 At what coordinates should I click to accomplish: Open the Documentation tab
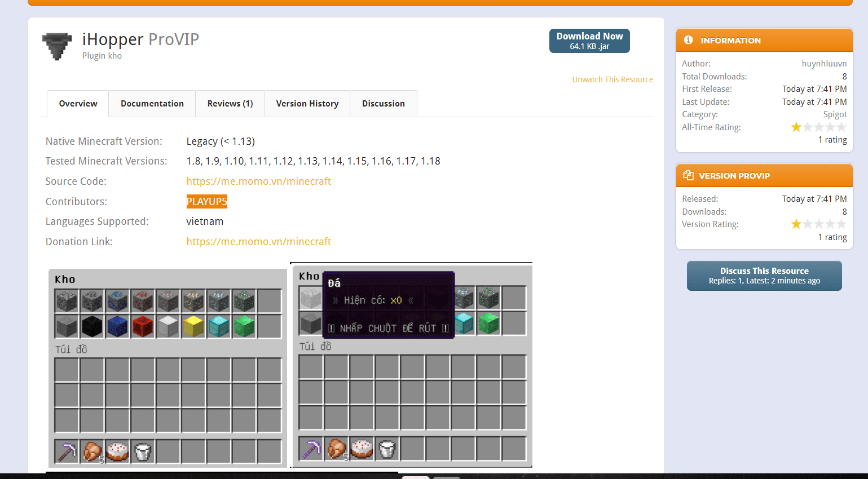tap(152, 104)
